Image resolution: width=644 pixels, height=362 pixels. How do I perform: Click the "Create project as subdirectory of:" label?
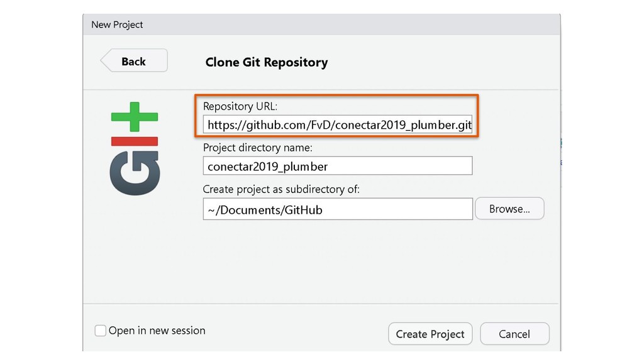[x=281, y=189]
